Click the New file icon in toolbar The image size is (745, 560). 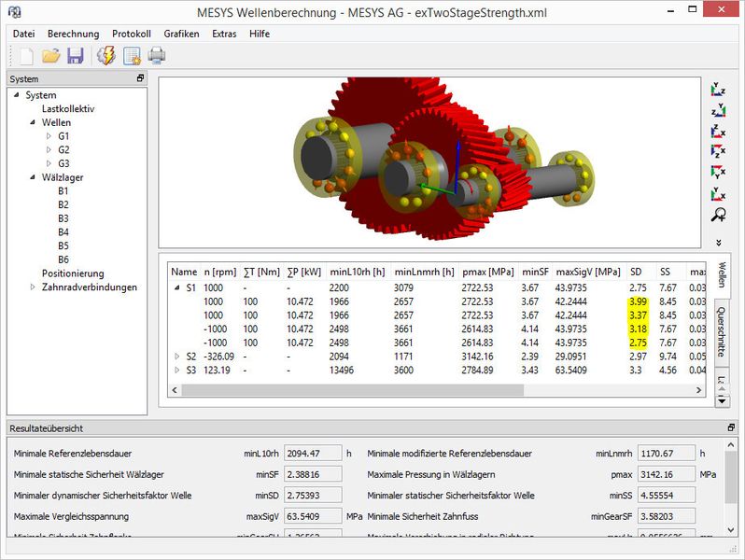25,56
